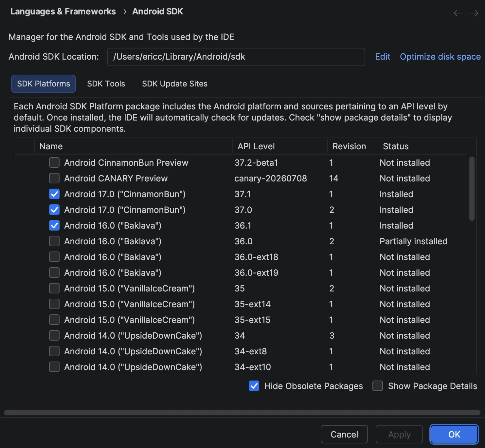The image size is (485, 448).
Task: Switch to SDK Platforms tab
Action: [x=44, y=84]
